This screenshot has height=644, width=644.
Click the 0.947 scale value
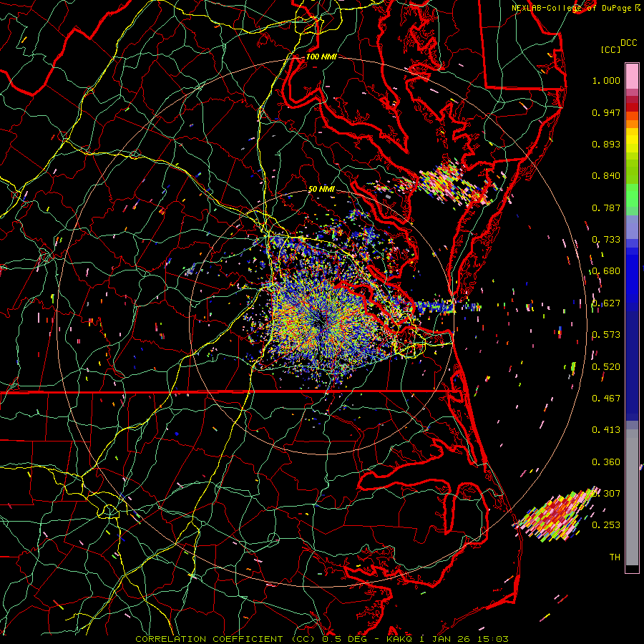point(606,112)
